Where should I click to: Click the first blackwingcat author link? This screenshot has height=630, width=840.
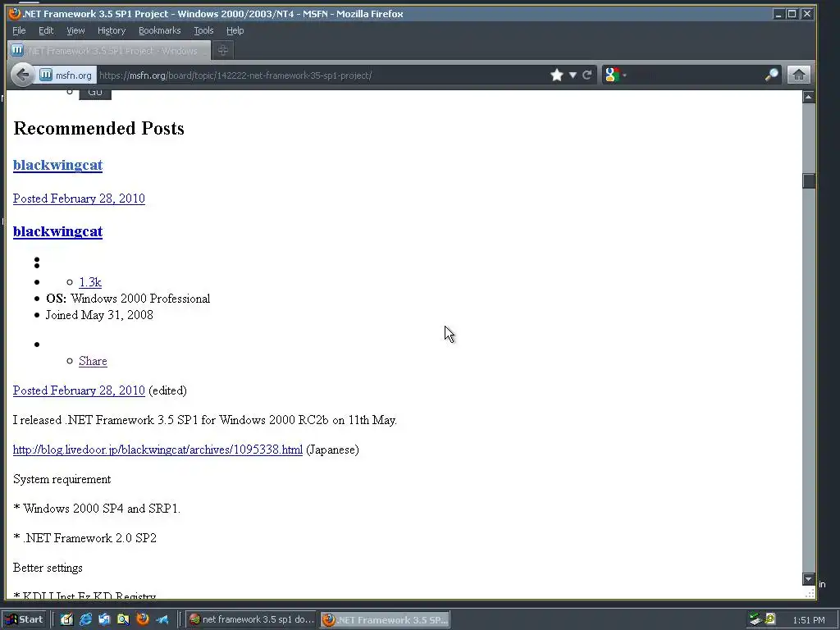pos(58,165)
